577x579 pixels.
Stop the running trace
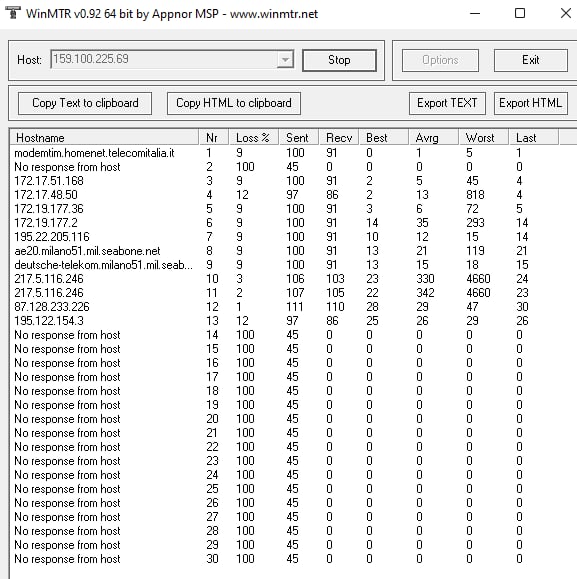point(339,60)
